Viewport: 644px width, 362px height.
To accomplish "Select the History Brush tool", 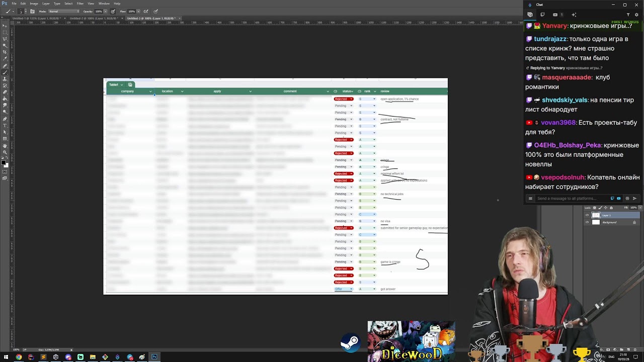I will point(5,85).
